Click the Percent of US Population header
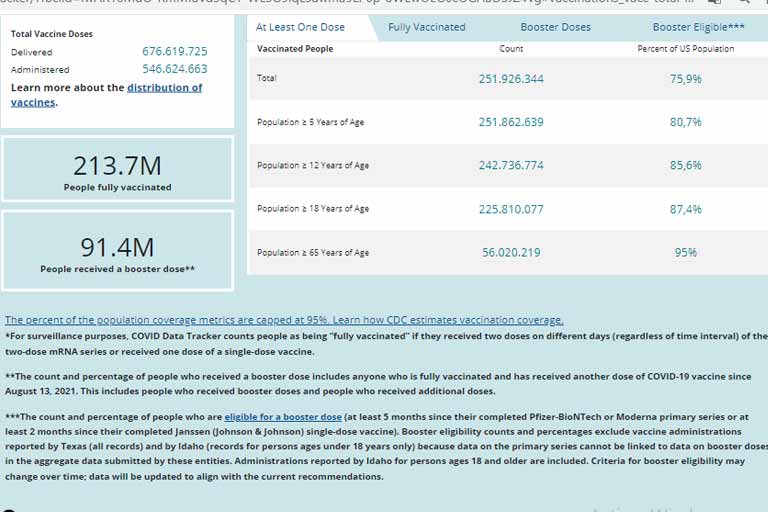 686,49
